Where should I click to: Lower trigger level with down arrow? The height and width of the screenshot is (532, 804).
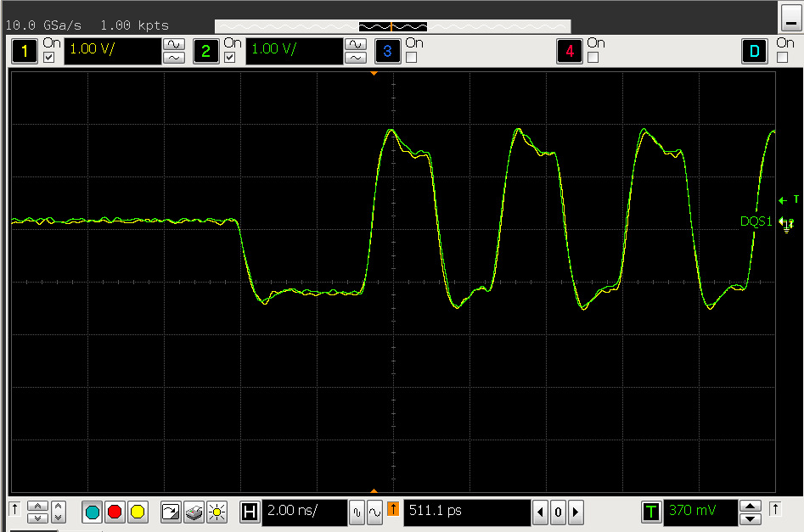751,518
